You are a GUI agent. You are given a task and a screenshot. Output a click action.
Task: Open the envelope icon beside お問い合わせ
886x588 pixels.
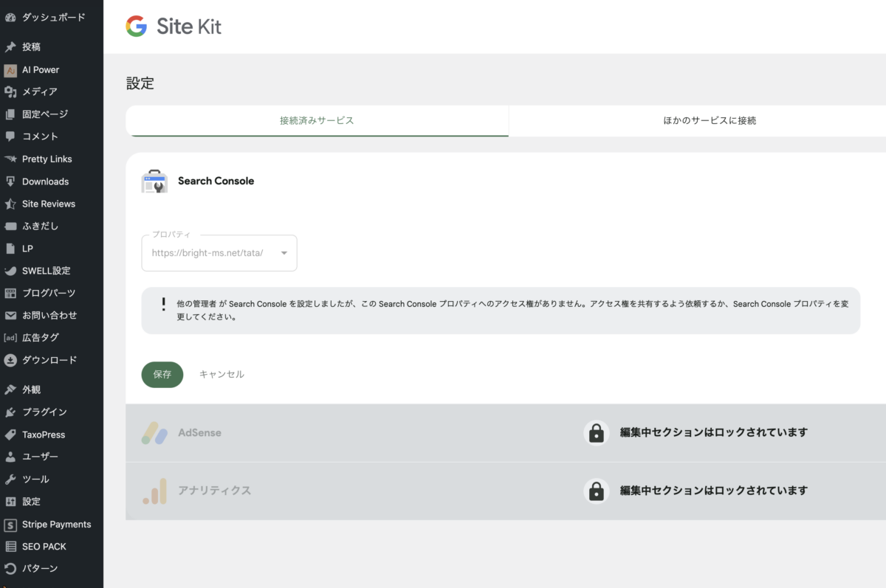point(10,315)
